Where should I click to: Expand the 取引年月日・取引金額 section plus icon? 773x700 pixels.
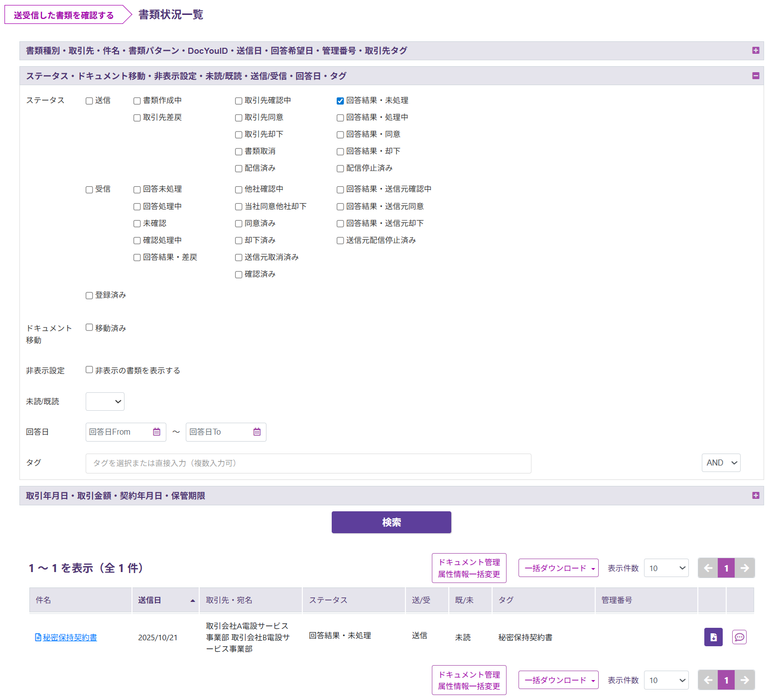[x=756, y=496]
